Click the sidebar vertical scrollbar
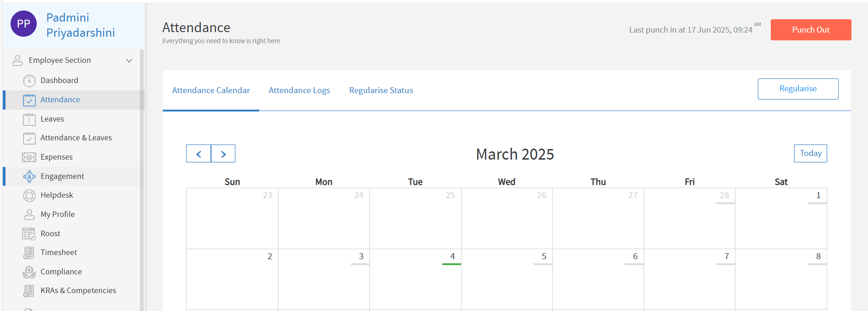Screen dimensions: 868x311 pyautogui.click(x=142, y=179)
